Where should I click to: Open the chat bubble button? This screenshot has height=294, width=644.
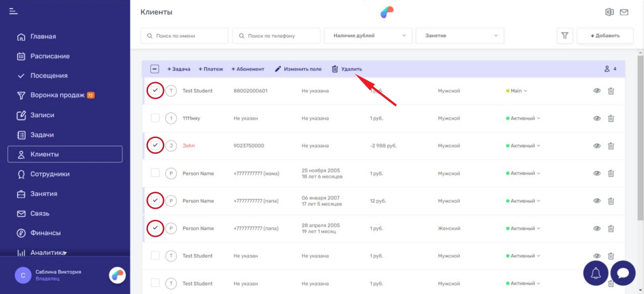(x=623, y=273)
